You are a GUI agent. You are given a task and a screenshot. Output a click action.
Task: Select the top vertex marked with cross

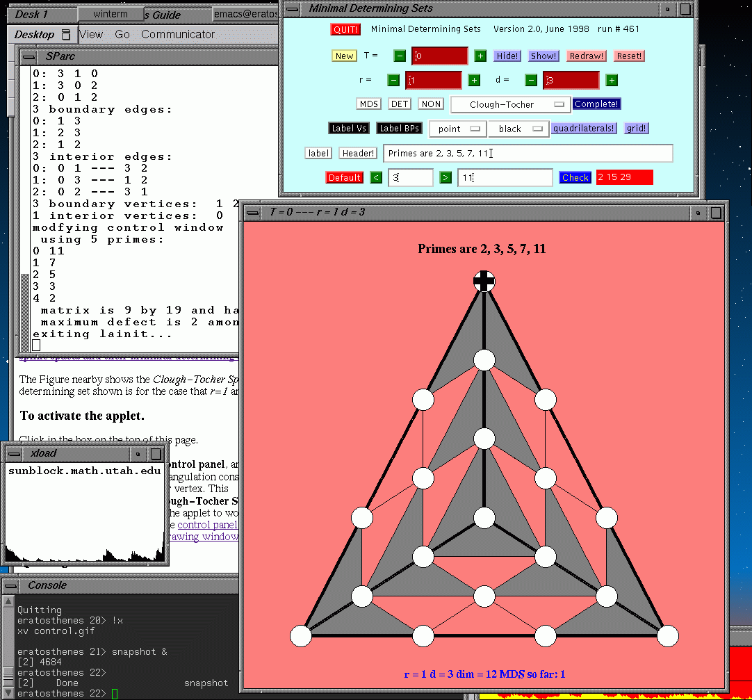click(x=484, y=281)
